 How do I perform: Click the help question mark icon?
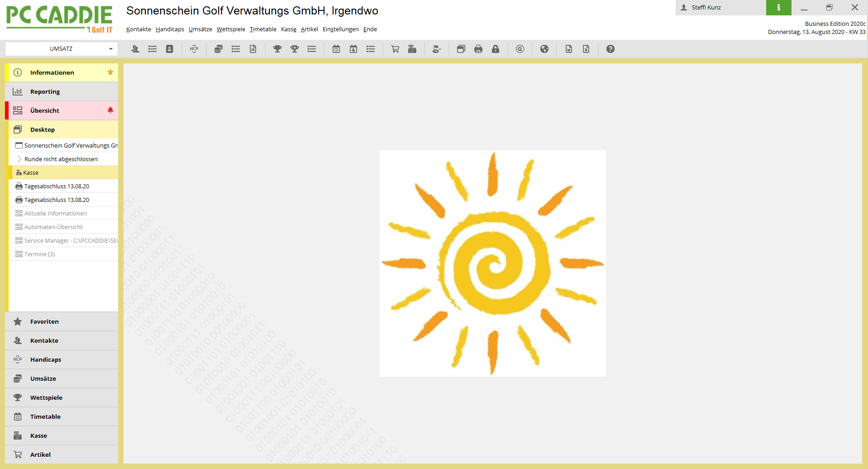[610, 49]
